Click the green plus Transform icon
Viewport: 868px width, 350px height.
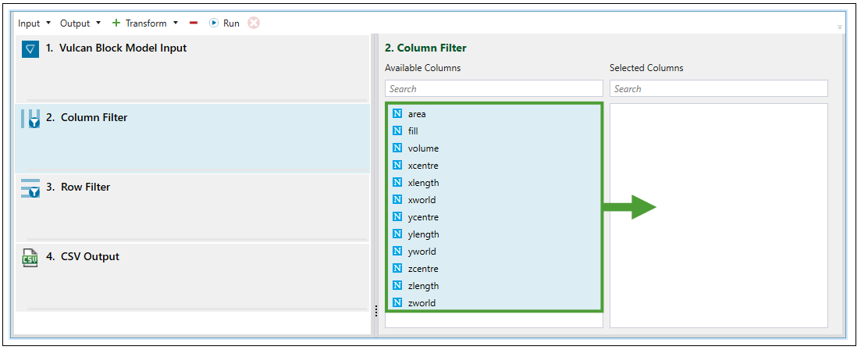coord(116,23)
